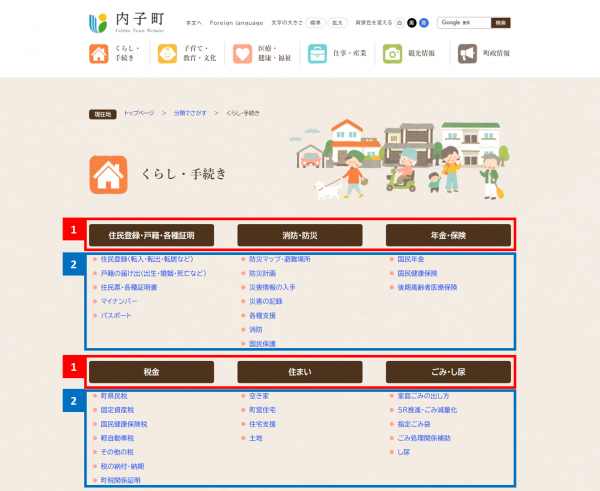Viewport: 600px width, 491px height.
Task: Open the 軽自動車税 link
Action: tap(117, 438)
